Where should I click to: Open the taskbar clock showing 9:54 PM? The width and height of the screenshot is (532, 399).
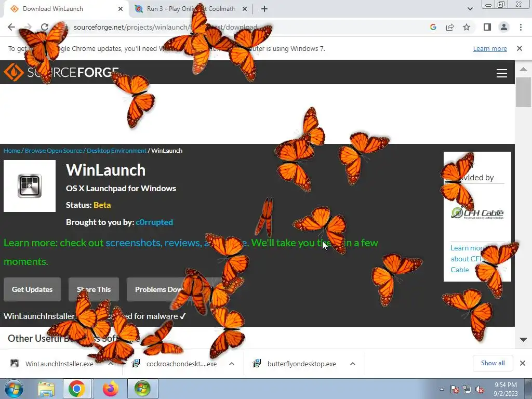(506, 389)
